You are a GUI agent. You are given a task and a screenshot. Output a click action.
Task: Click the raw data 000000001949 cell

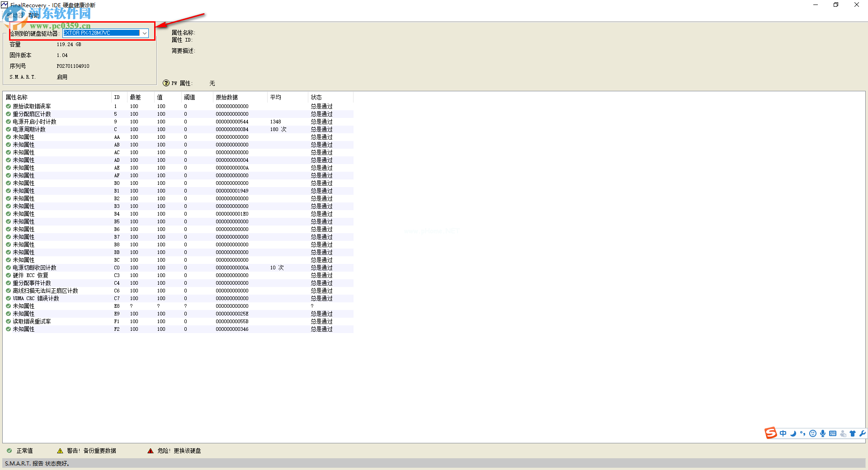click(232, 191)
